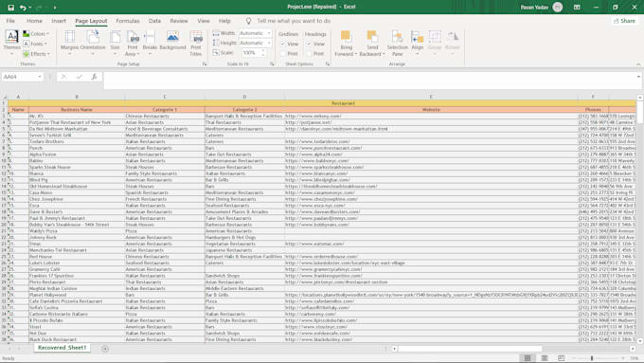
Task: Expand the formula bar
Action: click(x=638, y=77)
